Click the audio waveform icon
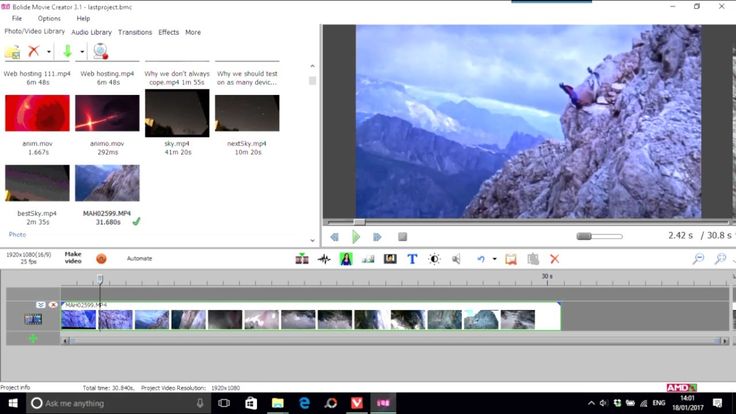 pyautogui.click(x=324, y=259)
